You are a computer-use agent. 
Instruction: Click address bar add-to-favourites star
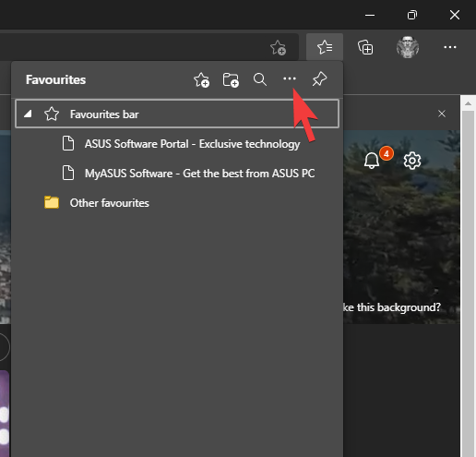278,47
